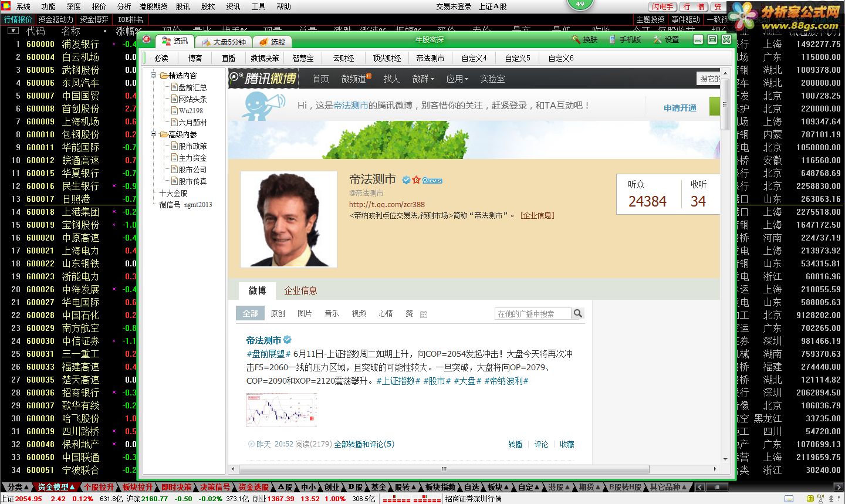Open 全部转播和评论(5) link

364,444
